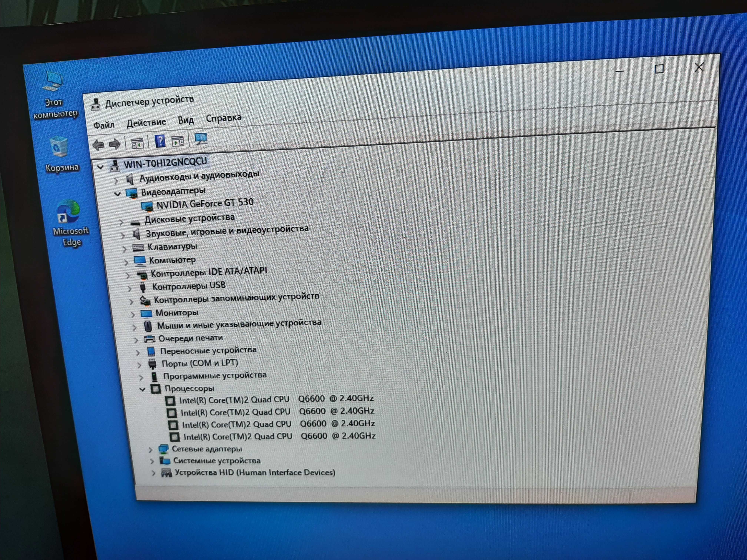Expand the Мониторы chevron
The image size is (747, 560).
tap(133, 315)
